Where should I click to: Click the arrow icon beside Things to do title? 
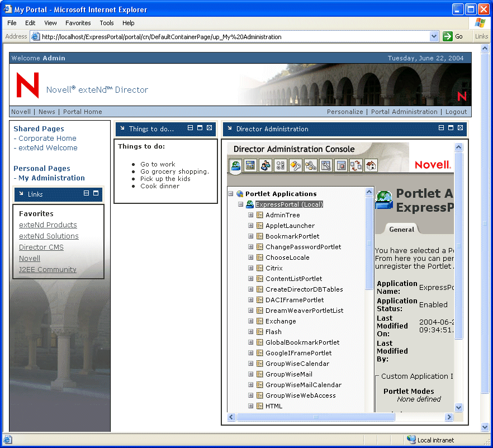pos(122,128)
